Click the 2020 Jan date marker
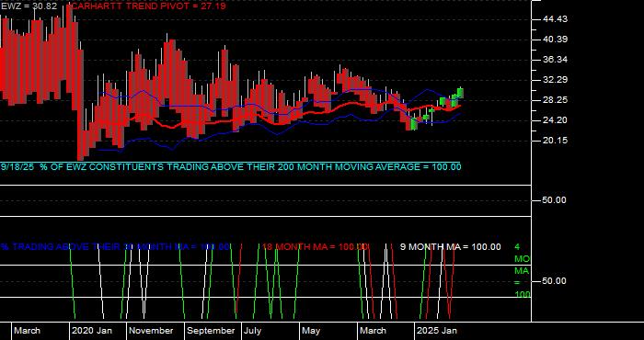The height and width of the screenshot is (340, 644). coord(92,331)
